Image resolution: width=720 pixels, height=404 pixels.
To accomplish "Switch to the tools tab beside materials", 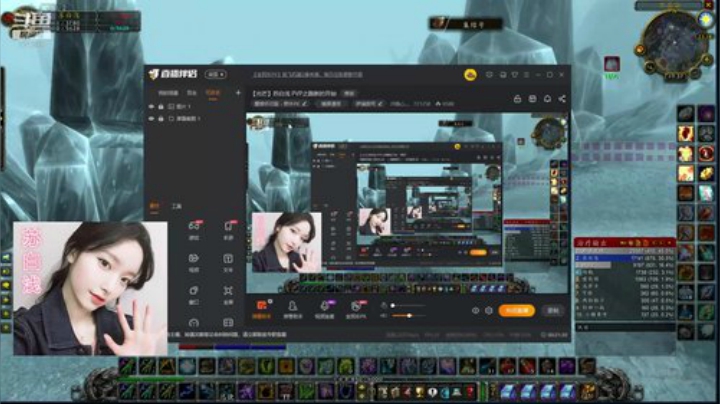I will point(177,207).
